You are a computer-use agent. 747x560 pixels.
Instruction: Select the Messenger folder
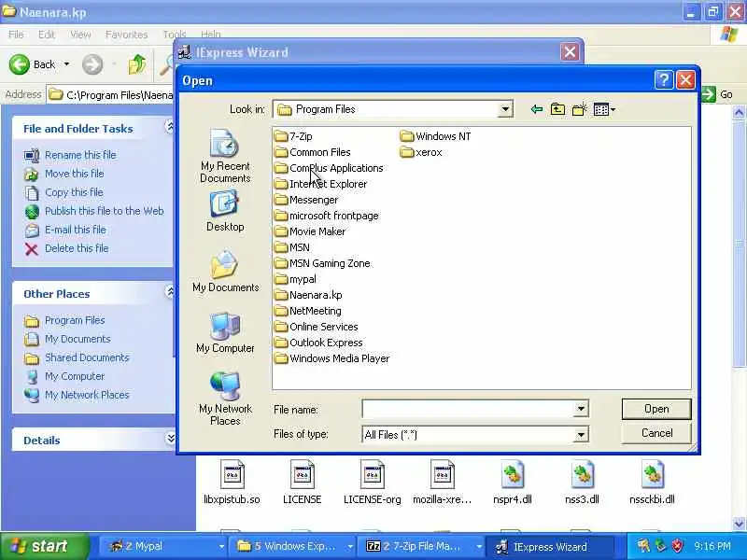tap(307, 200)
